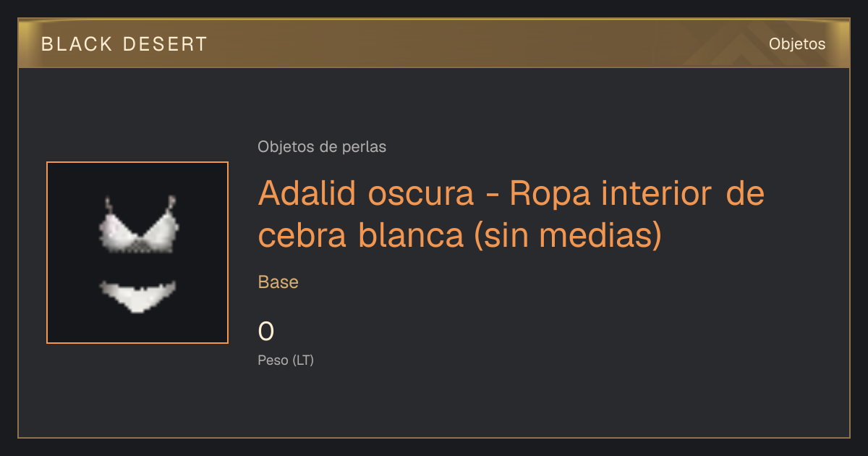Click the word BLACK in the header
Viewport: 868px width, 456px height.
[x=77, y=44]
